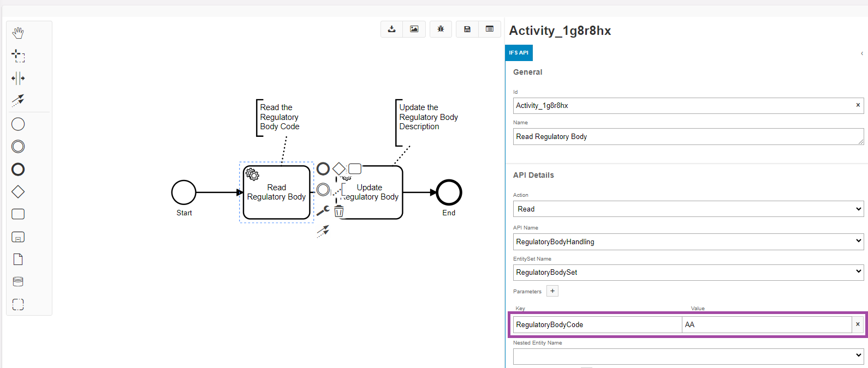Screen dimensions: 868x368
Task: Click the download diagram toolbar button
Action: (391, 29)
